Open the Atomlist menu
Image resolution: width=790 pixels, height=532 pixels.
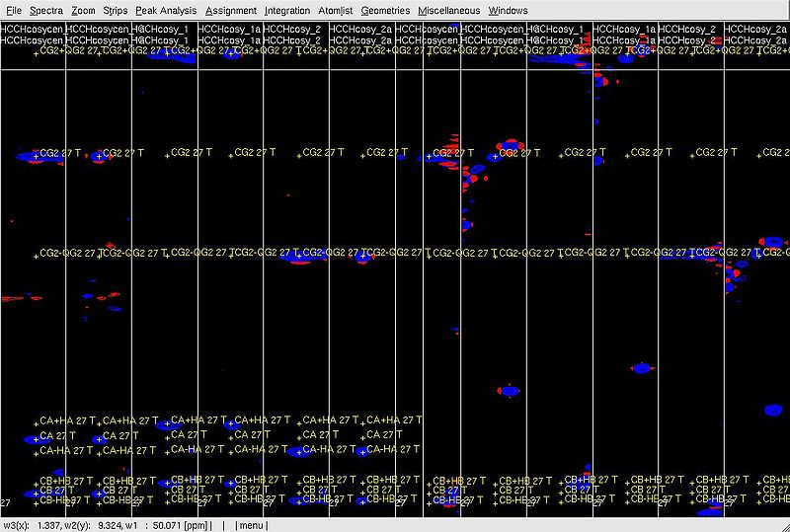336,10
